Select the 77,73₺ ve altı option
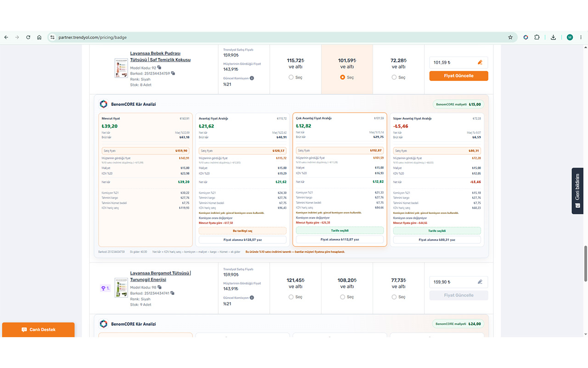The height and width of the screenshot is (368, 588). pyautogui.click(x=394, y=297)
